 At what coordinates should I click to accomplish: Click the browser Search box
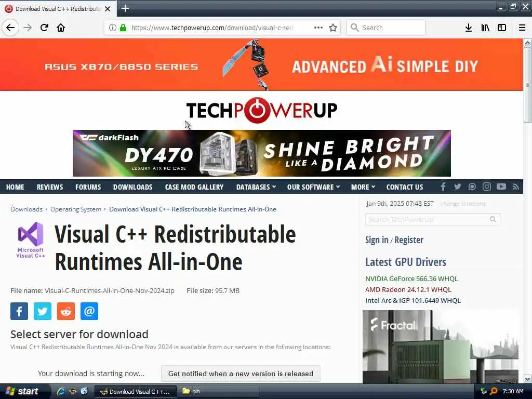tap(386, 28)
